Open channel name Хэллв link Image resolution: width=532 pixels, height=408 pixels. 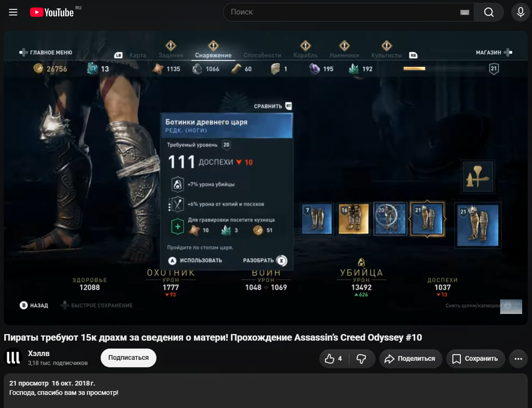pyautogui.click(x=39, y=353)
